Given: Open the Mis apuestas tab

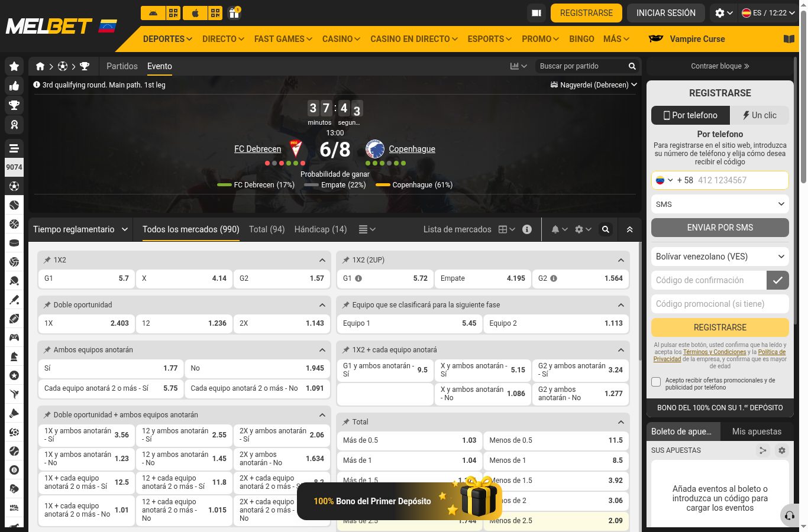Looking at the screenshot, I should pos(757,432).
